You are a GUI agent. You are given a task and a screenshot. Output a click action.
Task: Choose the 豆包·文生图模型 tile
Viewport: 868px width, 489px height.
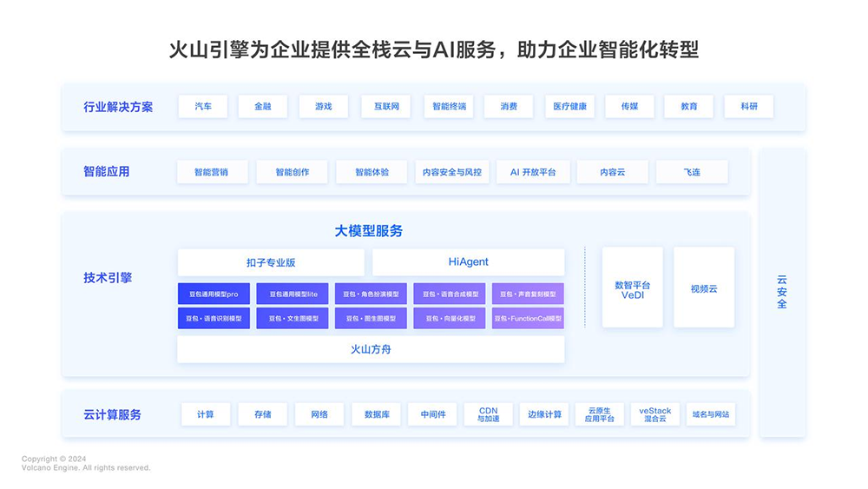[293, 319]
